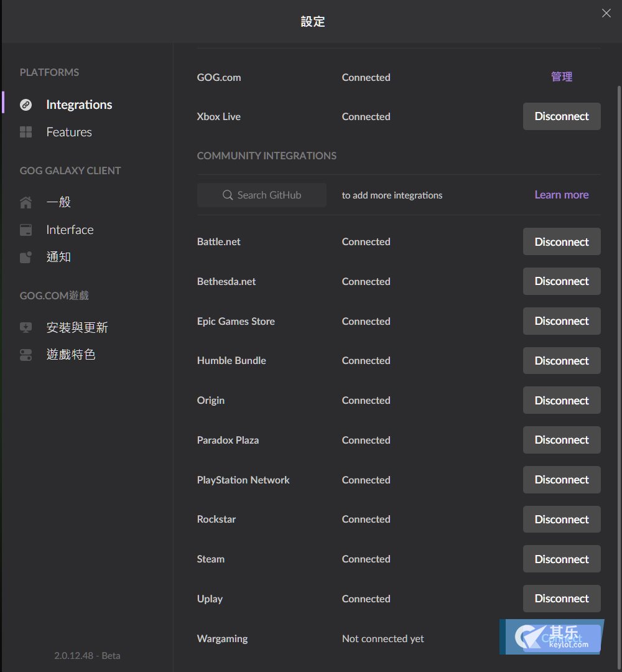Disconnect the Paradox Plaza integration
The image size is (622, 672).
tap(562, 440)
